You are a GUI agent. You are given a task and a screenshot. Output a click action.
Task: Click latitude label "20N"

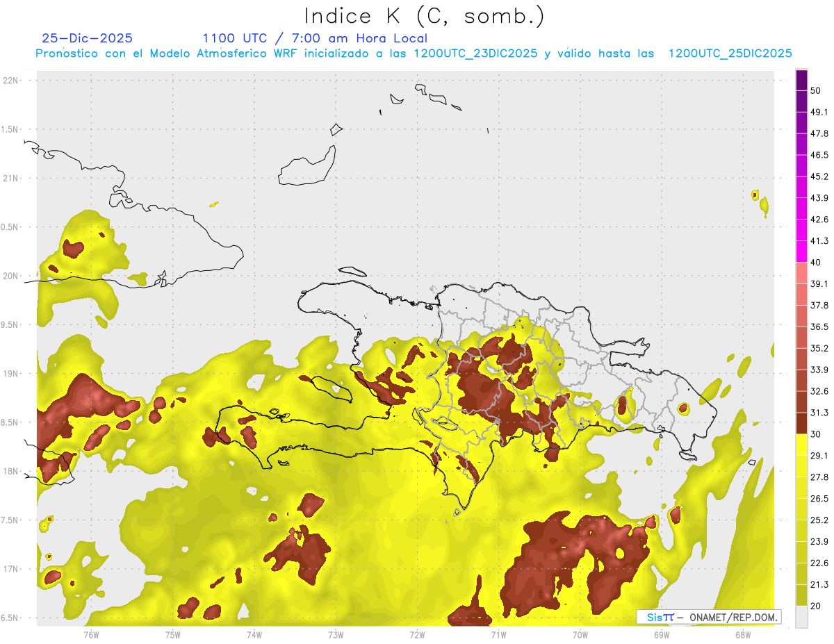point(12,276)
